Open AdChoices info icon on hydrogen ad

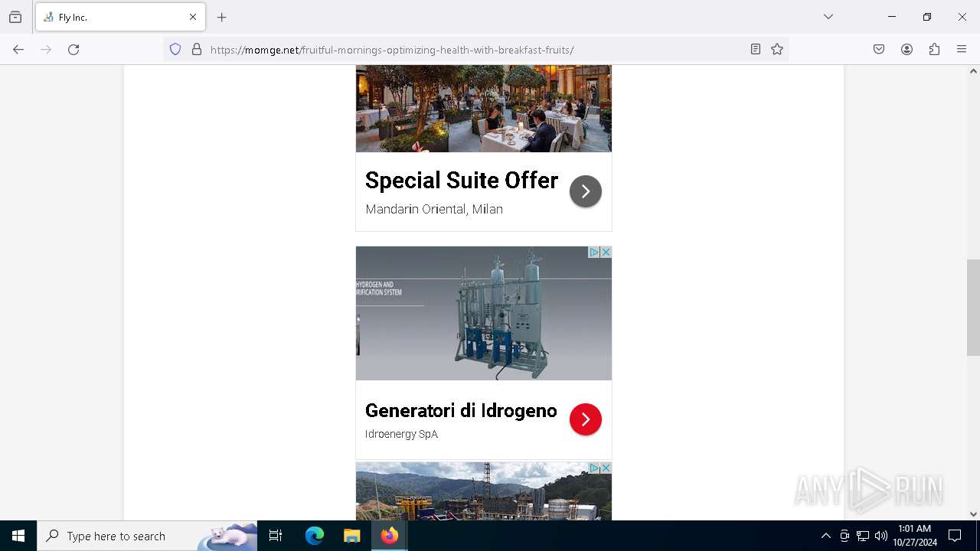tap(593, 252)
